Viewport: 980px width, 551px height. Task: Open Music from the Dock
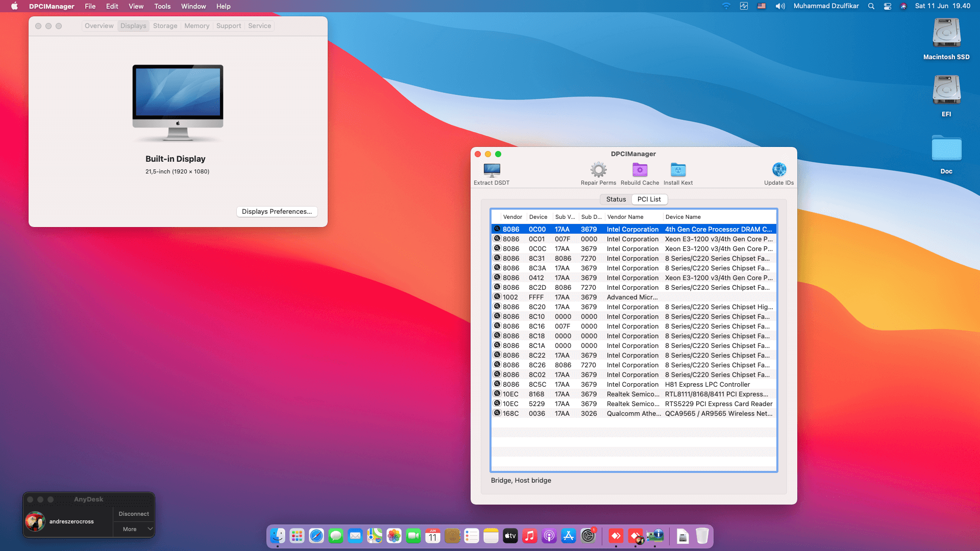pyautogui.click(x=530, y=536)
